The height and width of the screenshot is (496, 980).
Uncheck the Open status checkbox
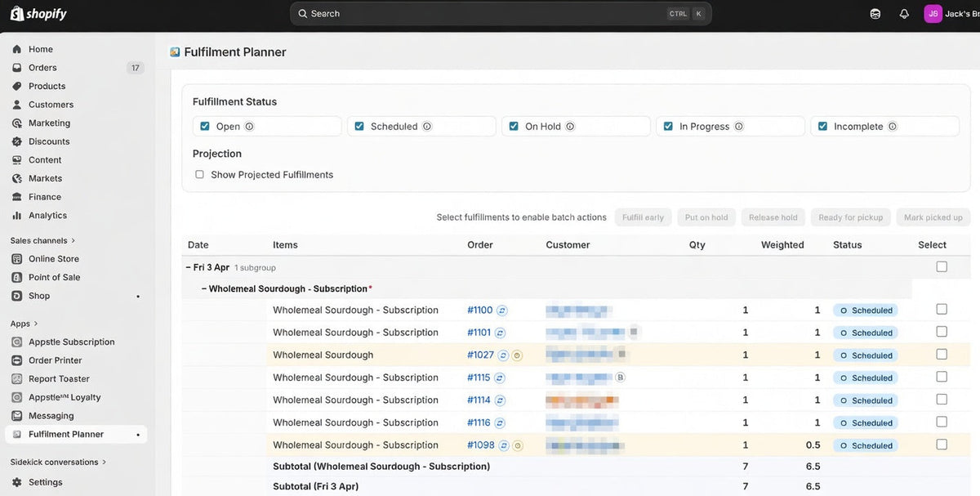(x=205, y=127)
